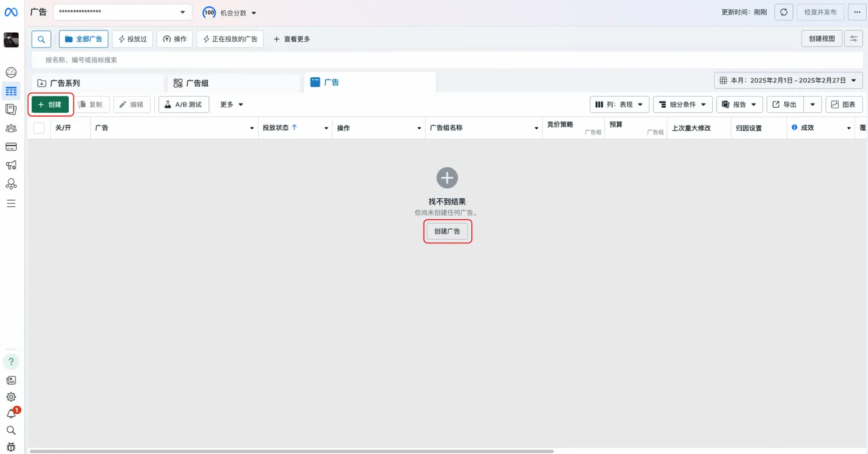Open the news updates icon in sidebar

point(11,380)
